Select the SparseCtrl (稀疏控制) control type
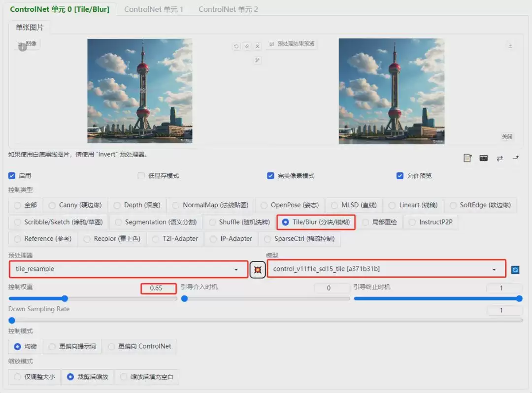Image resolution: width=532 pixels, height=393 pixels. click(299, 239)
